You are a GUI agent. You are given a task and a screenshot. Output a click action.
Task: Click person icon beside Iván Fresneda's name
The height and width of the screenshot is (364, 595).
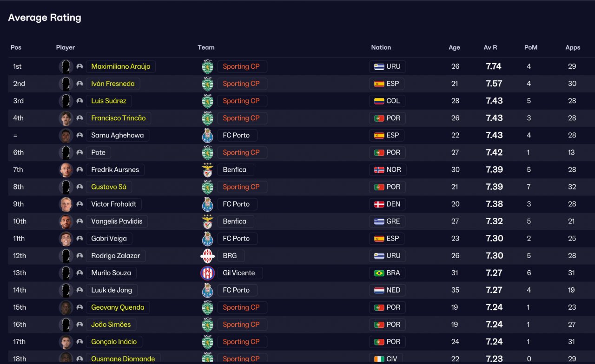[79, 84]
